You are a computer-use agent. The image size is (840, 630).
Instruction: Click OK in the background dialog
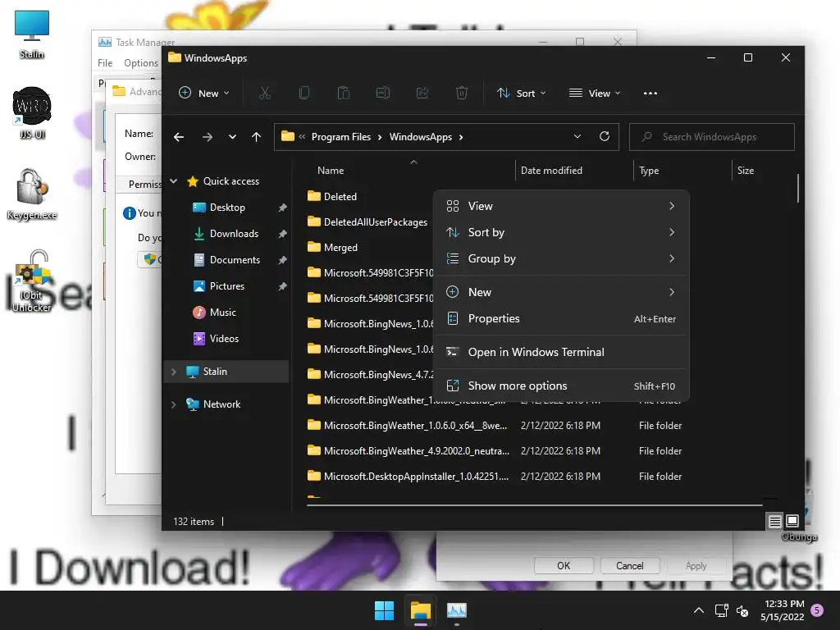pyautogui.click(x=564, y=566)
